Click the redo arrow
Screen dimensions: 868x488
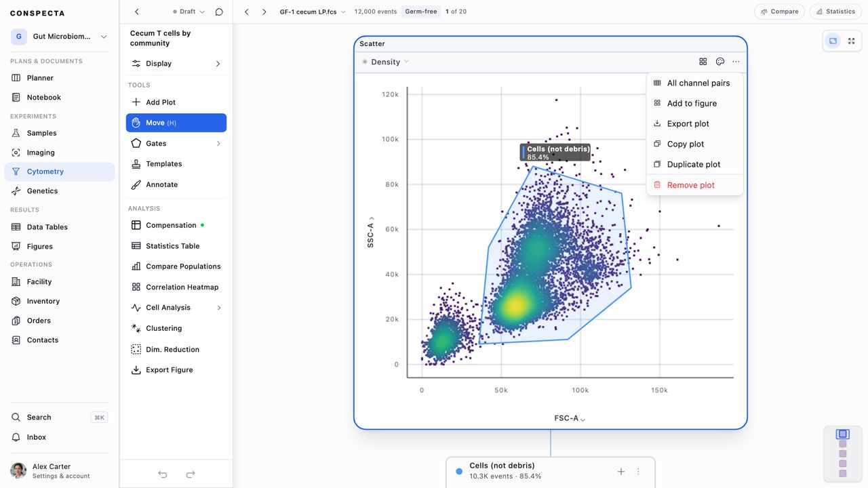[191, 474]
